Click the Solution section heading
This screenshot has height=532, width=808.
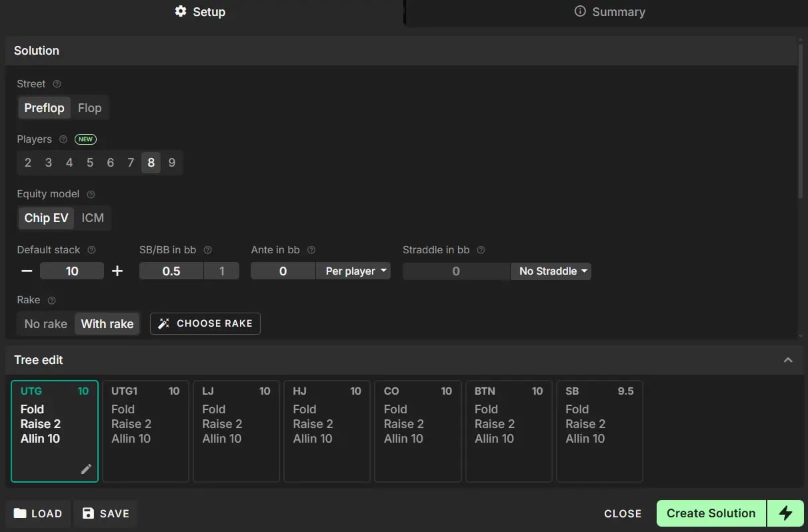37,51
